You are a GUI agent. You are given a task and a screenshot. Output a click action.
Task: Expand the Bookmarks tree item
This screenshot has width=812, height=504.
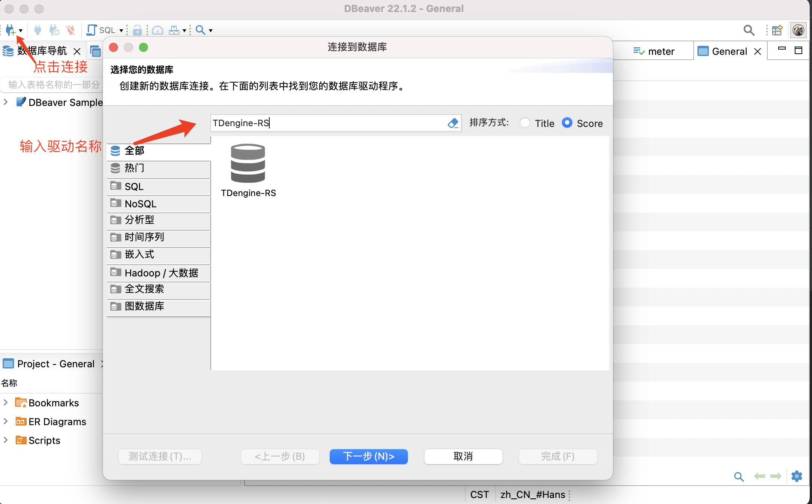tap(5, 402)
